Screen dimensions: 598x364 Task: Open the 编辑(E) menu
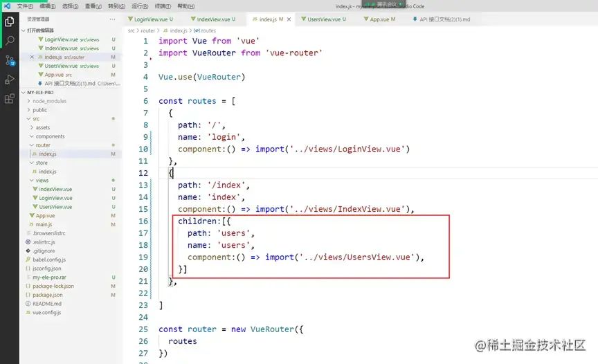point(48,6)
